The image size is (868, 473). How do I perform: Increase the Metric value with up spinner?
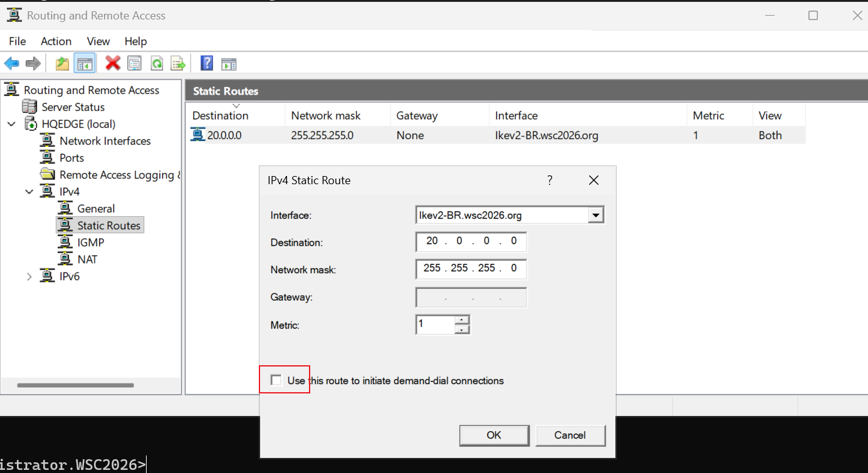point(462,320)
